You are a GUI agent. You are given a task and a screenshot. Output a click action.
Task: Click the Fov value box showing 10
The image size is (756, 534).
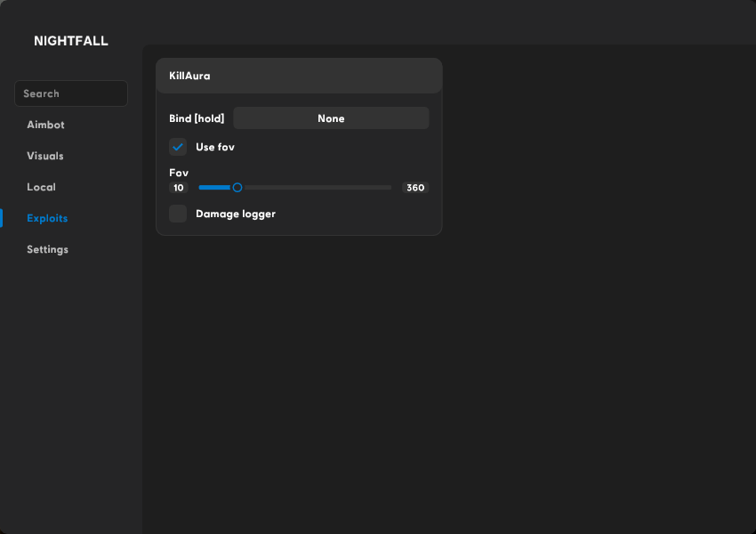[x=179, y=188]
